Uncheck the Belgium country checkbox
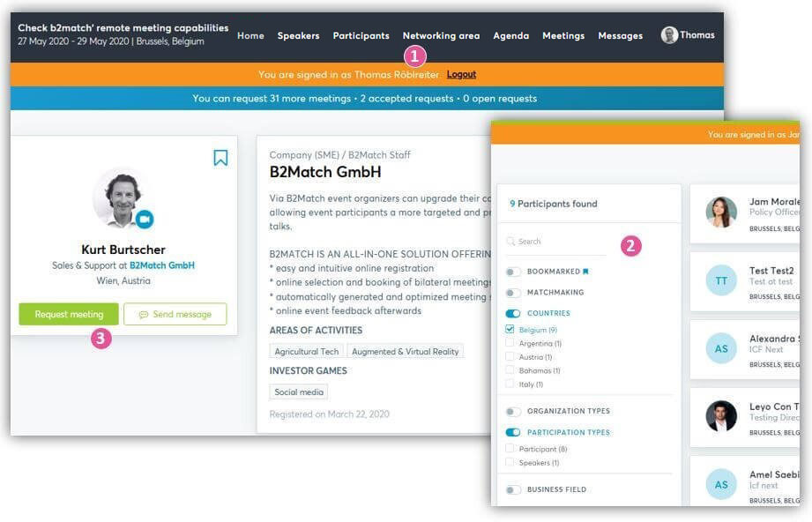The width and height of the screenshot is (812, 522). (x=510, y=330)
